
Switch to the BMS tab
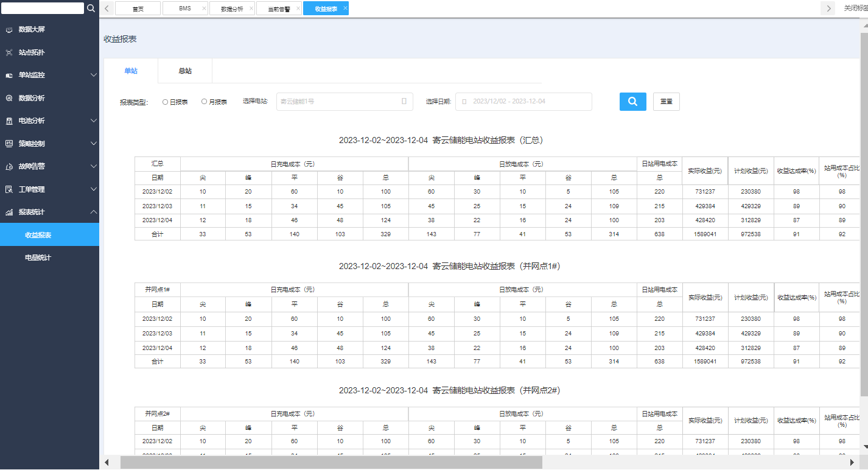pyautogui.click(x=185, y=9)
